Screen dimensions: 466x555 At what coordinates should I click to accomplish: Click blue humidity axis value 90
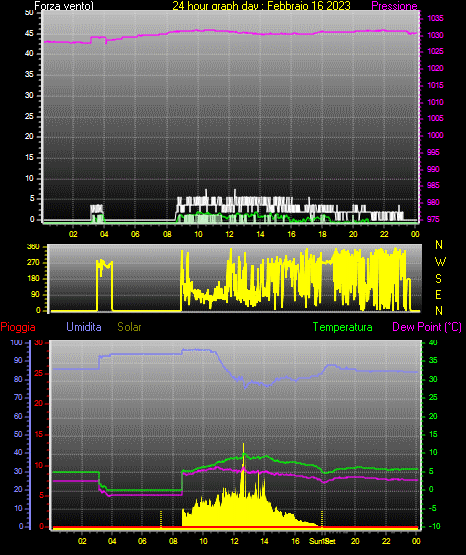click(x=18, y=360)
